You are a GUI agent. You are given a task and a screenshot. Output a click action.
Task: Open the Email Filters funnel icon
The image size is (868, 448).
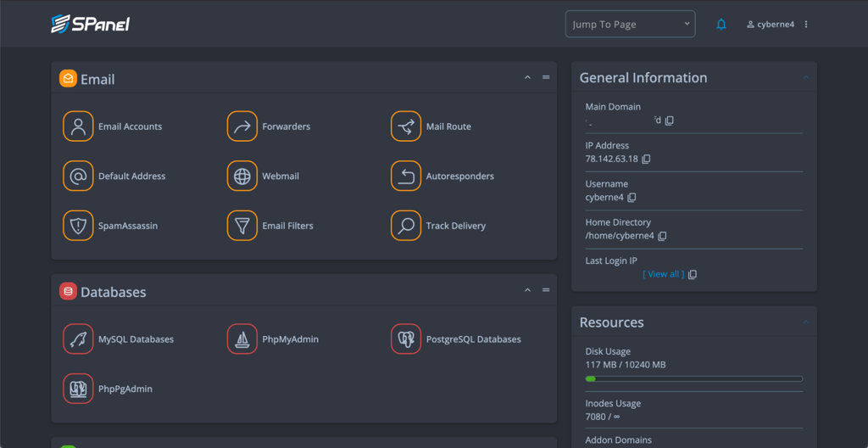(242, 226)
